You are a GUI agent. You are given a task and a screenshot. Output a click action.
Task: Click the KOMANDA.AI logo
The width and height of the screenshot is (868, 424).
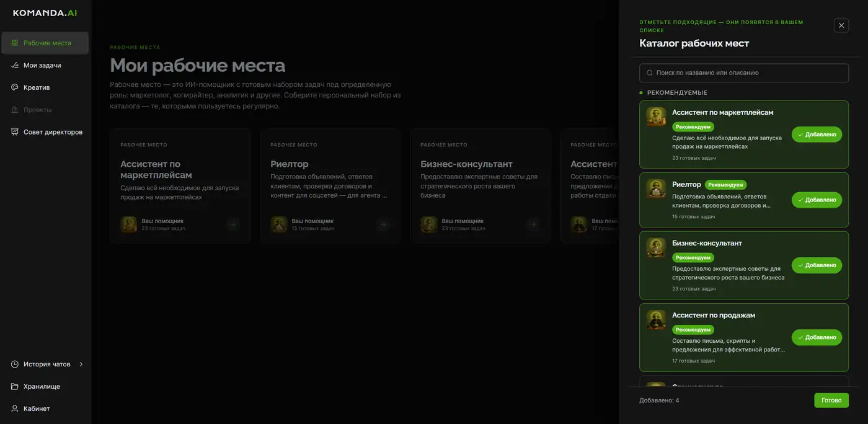pyautogui.click(x=45, y=12)
